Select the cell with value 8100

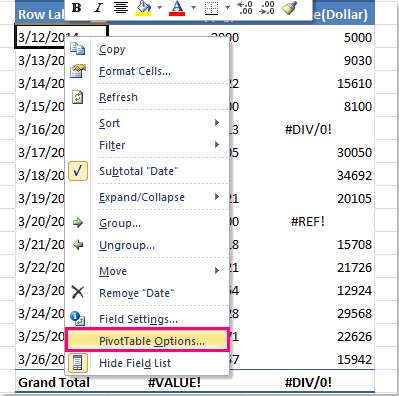pos(358,107)
